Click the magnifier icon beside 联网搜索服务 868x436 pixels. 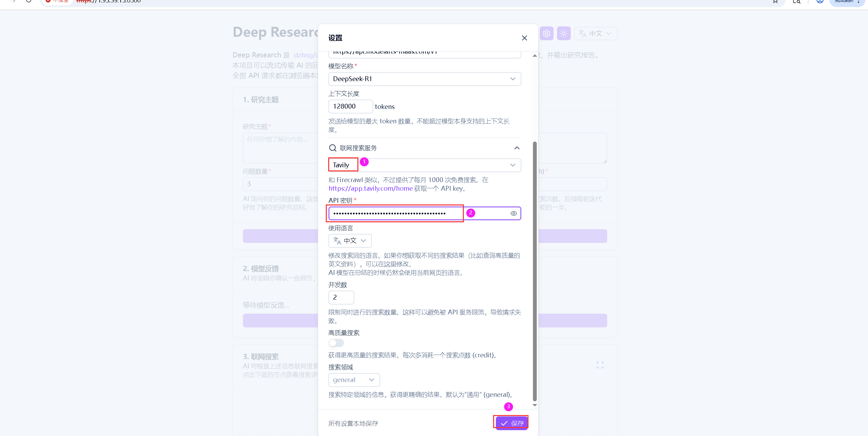333,148
